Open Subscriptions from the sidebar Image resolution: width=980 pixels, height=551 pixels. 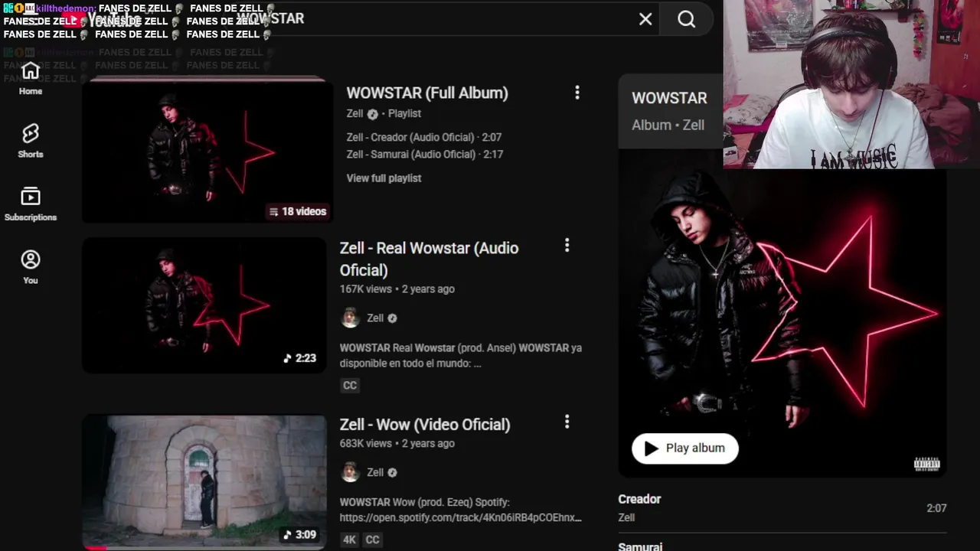pyautogui.click(x=31, y=204)
